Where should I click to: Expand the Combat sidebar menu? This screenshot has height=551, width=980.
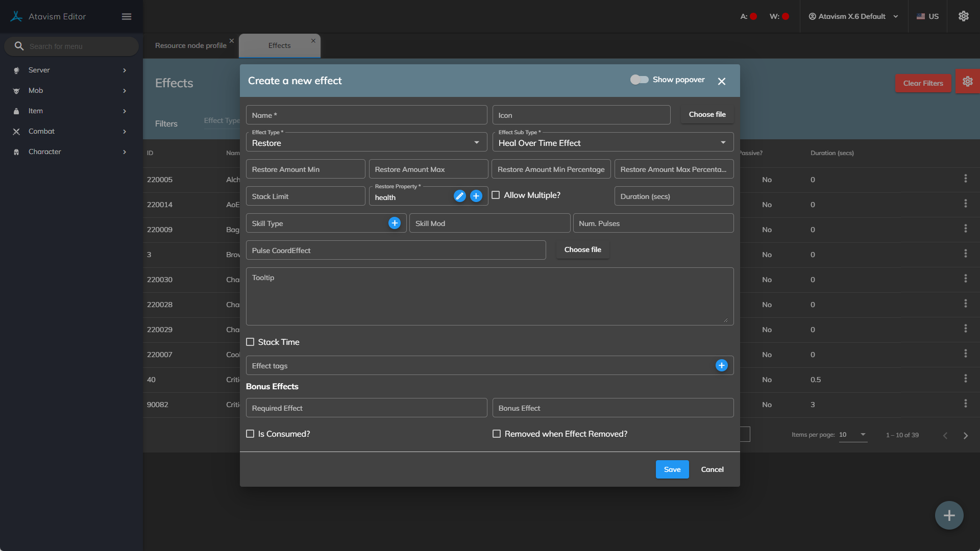point(70,131)
